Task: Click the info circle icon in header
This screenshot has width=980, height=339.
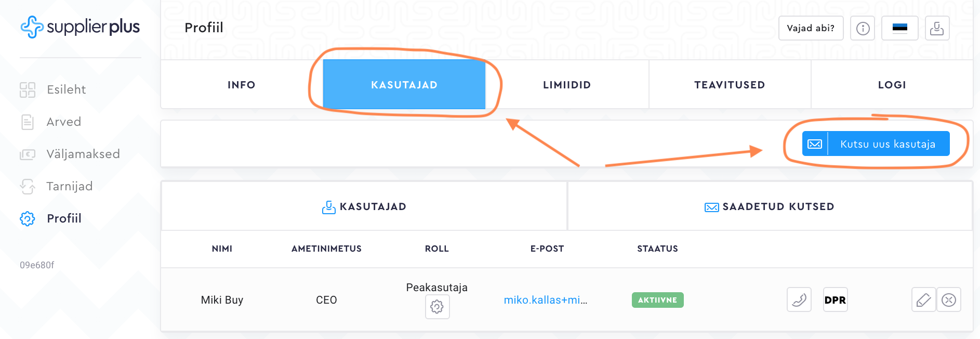Action: pos(863,28)
